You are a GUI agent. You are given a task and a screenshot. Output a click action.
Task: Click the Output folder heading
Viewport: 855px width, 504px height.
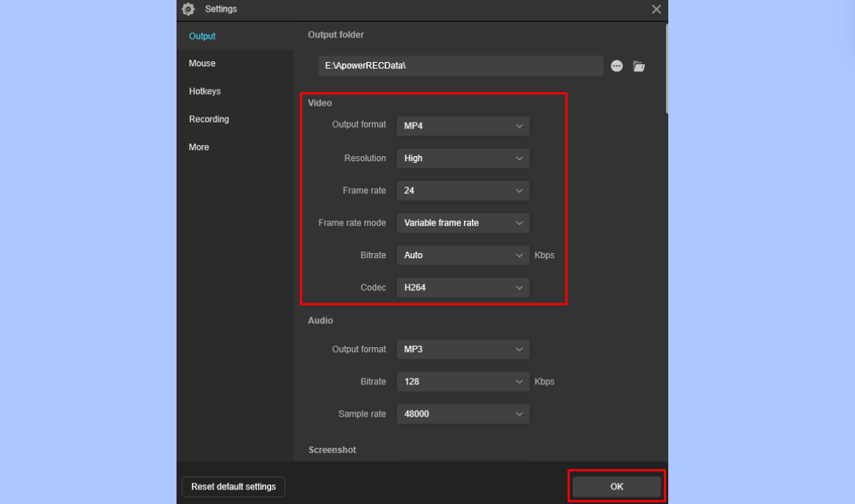click(x=336, y=35)
